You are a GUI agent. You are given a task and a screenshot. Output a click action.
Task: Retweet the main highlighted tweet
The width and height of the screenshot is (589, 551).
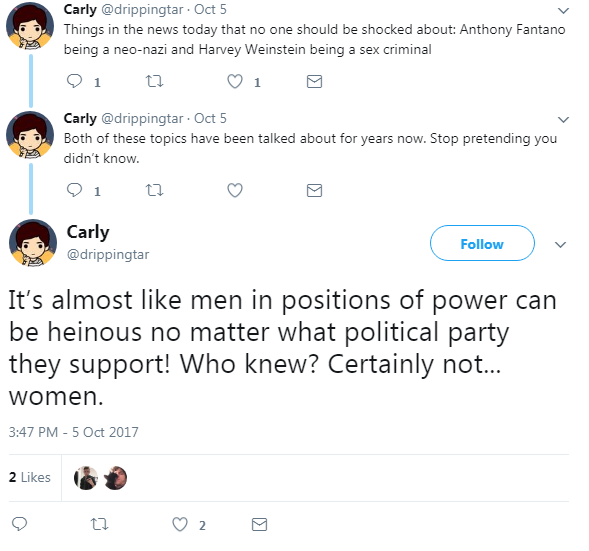100,524
